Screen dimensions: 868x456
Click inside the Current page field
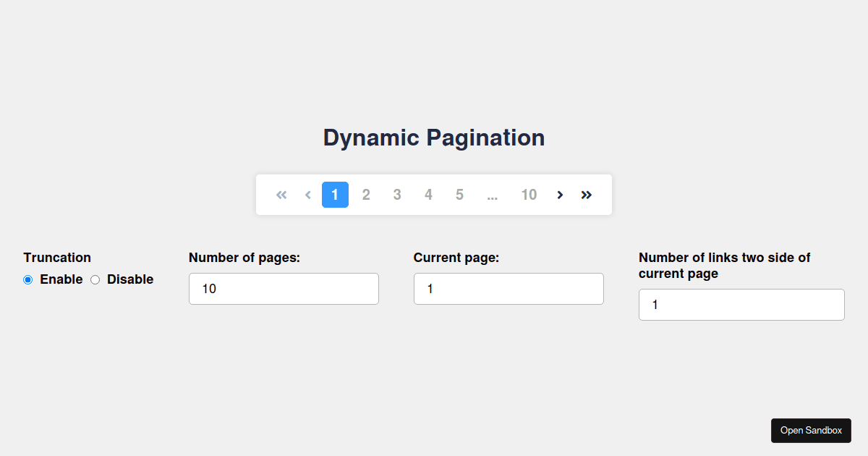509,288
